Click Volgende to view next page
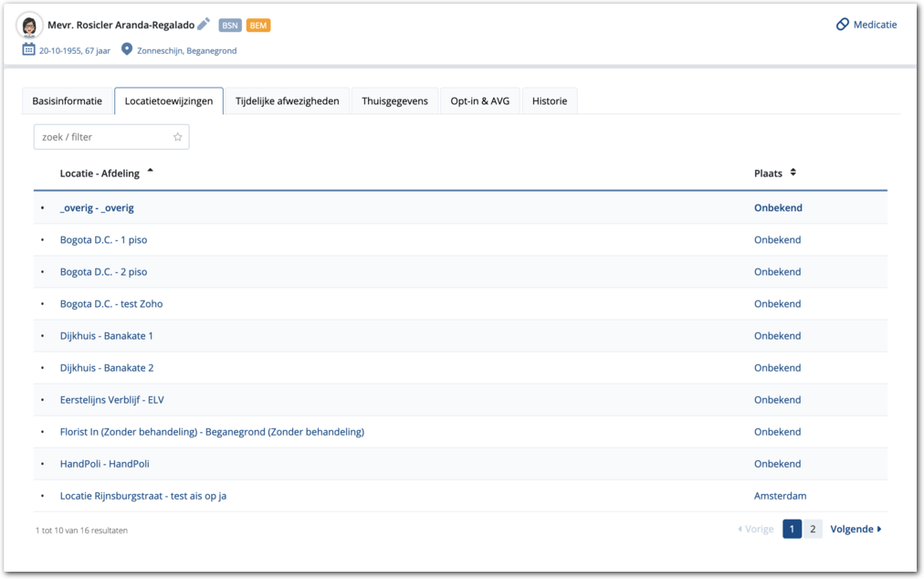924x579 pixels. [855, 529]
